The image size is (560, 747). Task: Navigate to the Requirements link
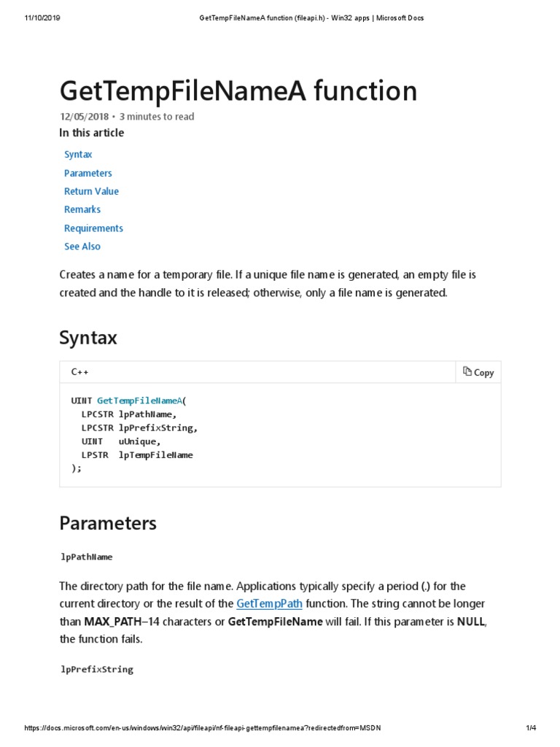coord(93,228)
